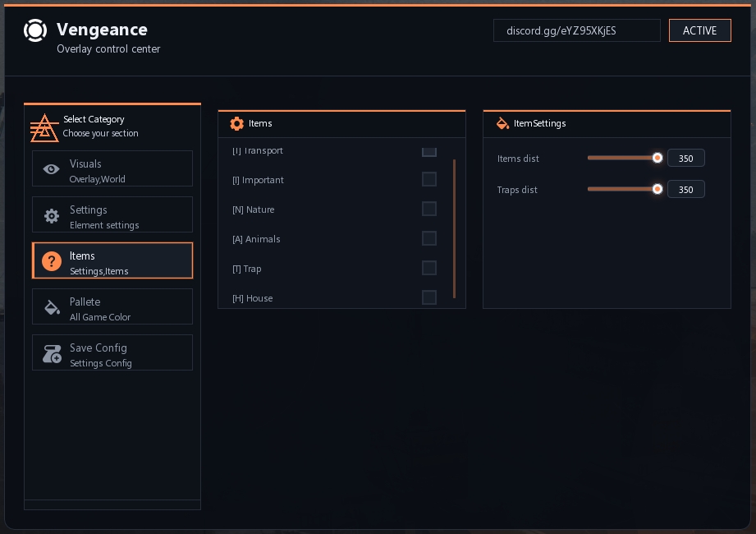Viewport: 756px width, 534px height.
Task: Click the Items dist slider handle
Action: [657, 158]
